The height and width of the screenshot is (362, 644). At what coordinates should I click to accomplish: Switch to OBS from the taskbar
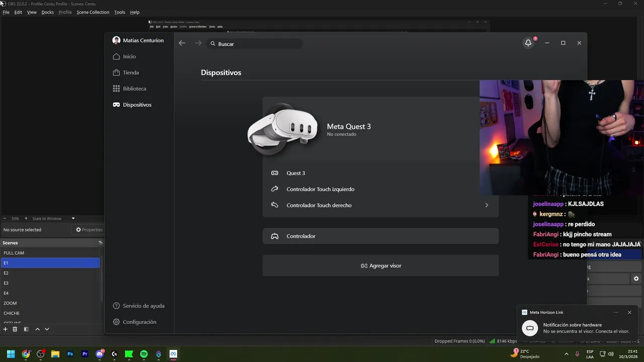(x=40, y=354)
